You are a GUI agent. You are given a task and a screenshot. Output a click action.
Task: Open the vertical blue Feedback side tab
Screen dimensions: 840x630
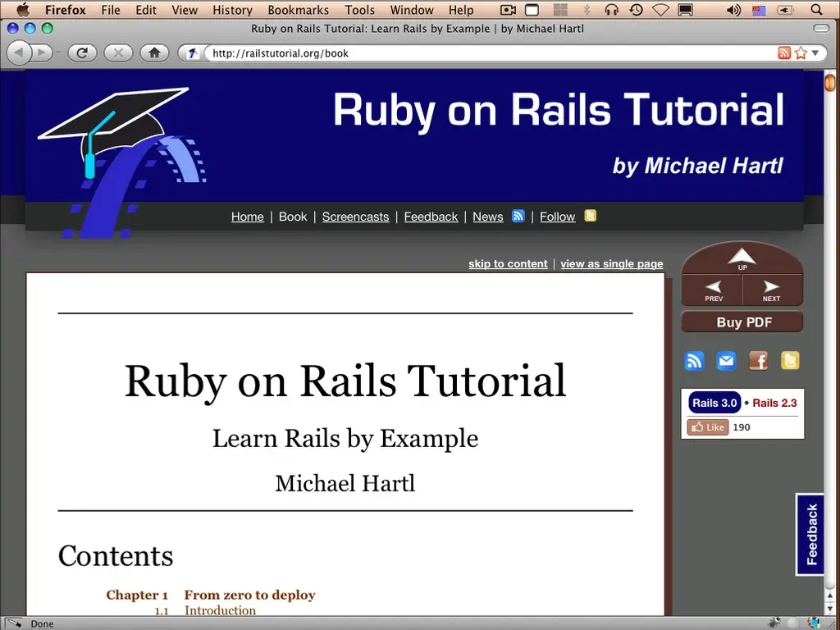pyautogui.click(x=810, y=534)
